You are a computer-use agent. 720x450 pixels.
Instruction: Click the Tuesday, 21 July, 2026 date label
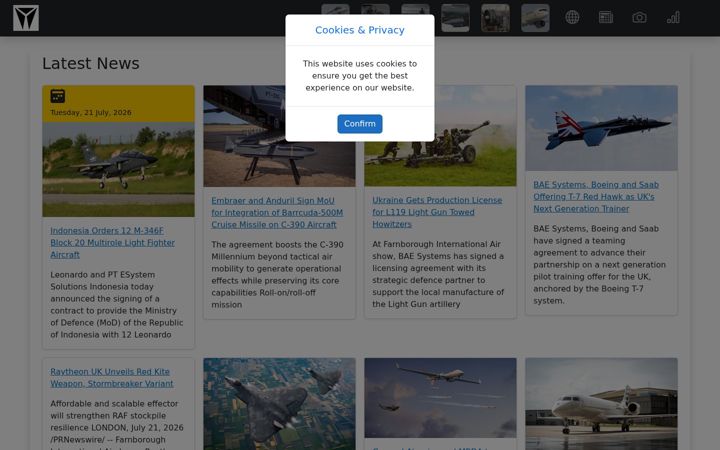pyautogui.click(x=91, y=112)
